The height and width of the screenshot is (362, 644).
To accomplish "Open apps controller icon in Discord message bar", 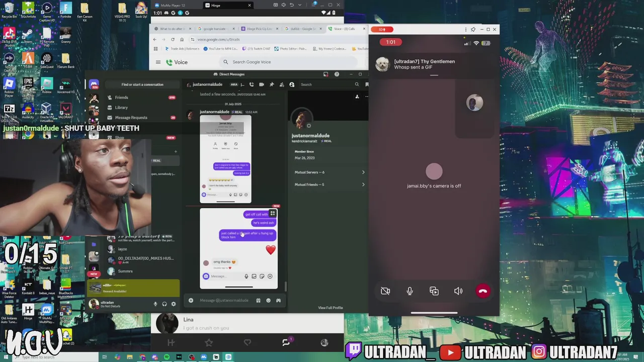I will [278, 300].
